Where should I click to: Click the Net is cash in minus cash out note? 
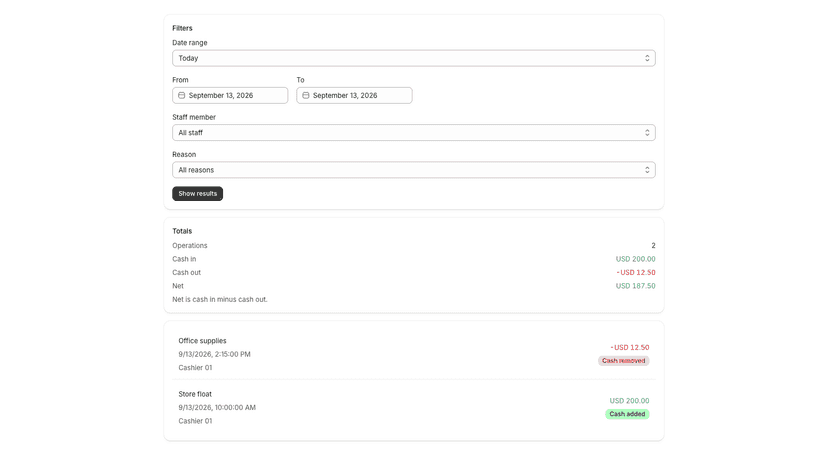(x=220, y=300)
